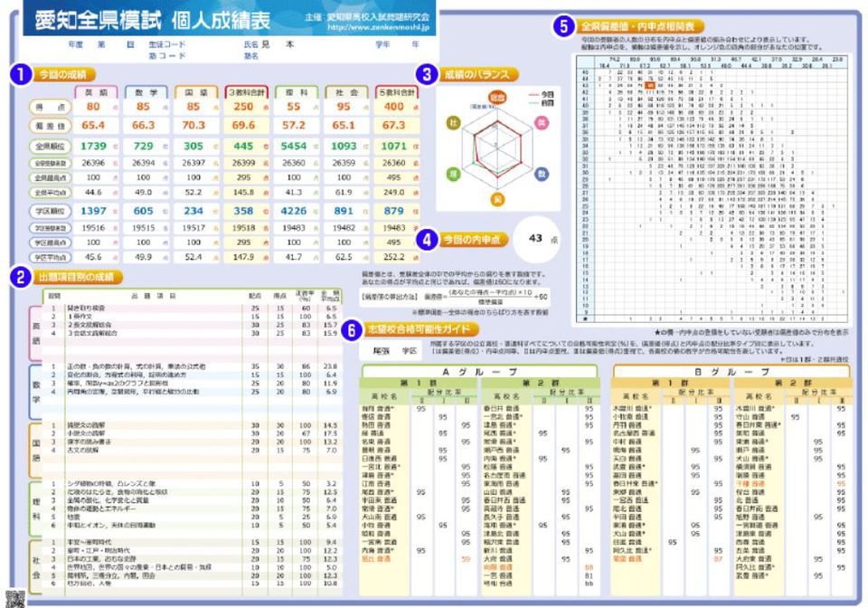Click the blue 数 circle on the radar chart
This screenshot has width=868, height=608.
click(x=542, y=174)
